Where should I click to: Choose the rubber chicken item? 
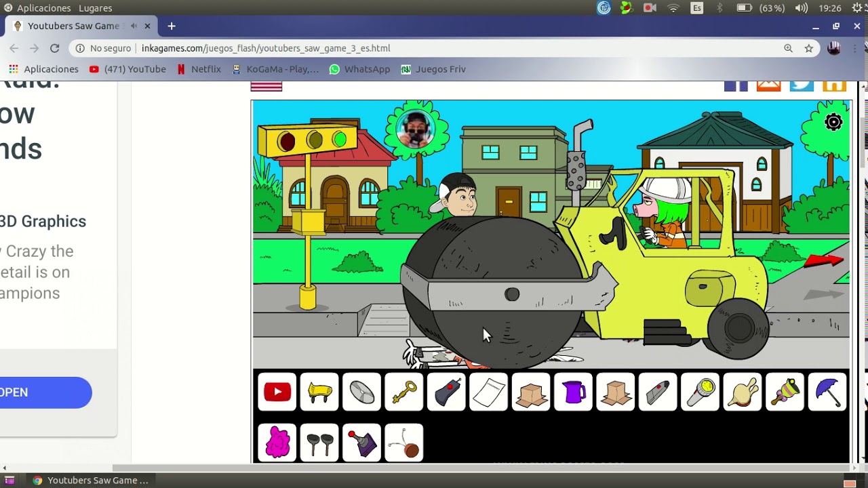[743, 392]
